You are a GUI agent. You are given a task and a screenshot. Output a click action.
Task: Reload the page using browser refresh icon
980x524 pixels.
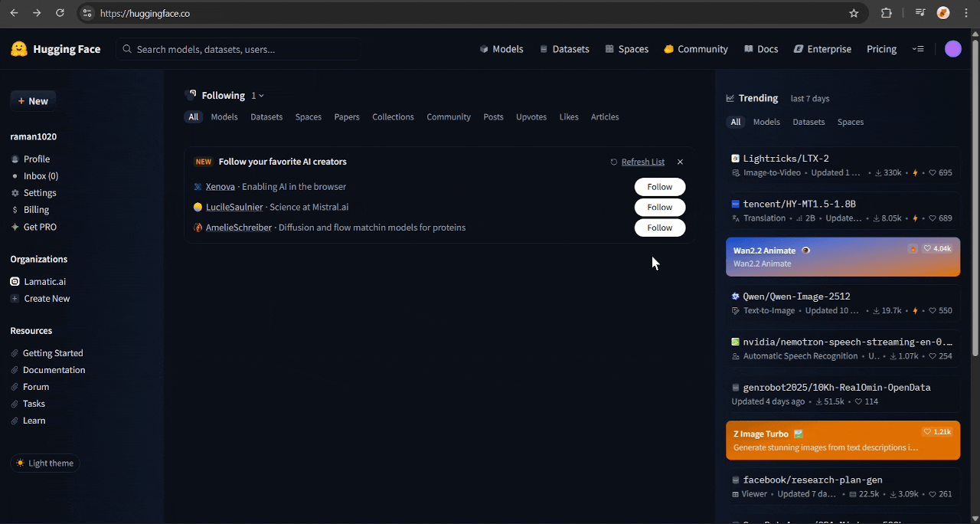point(60,13)
